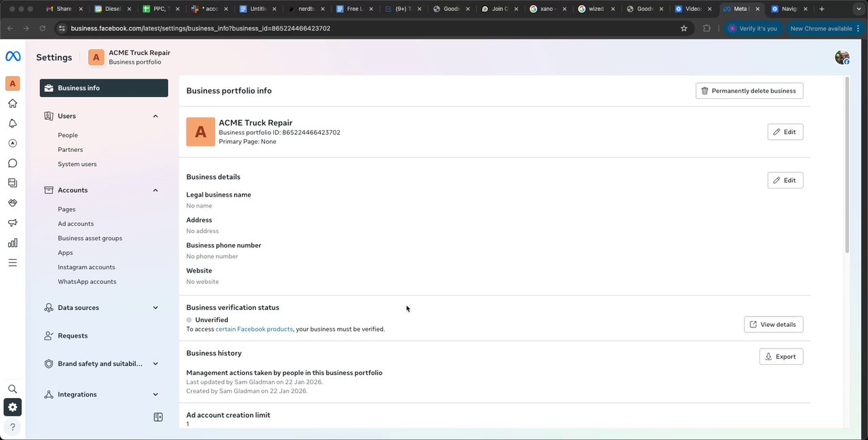Click the Users section icon
868x440 pixels.
point(49,116)
